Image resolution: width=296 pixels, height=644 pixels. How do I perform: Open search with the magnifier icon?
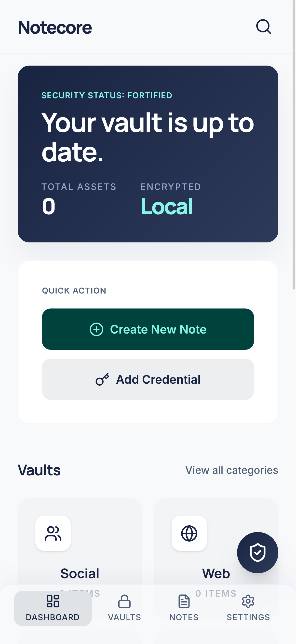point(263,27)
